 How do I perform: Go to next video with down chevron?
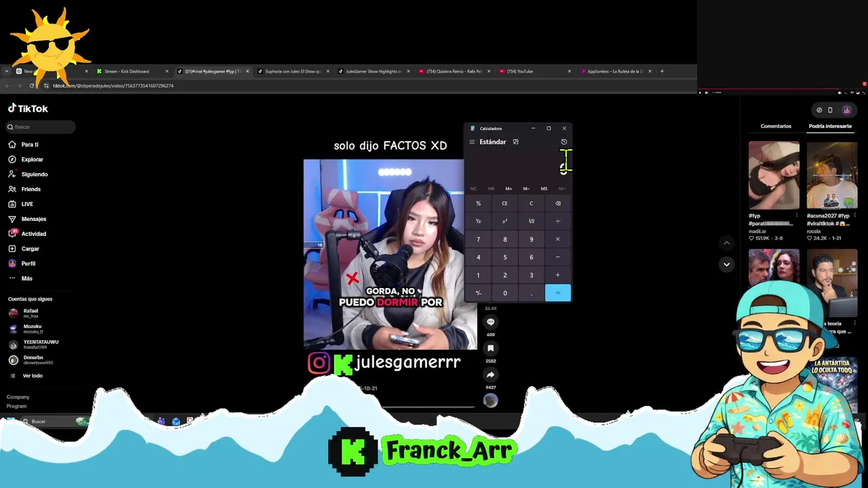pos(726,264)
